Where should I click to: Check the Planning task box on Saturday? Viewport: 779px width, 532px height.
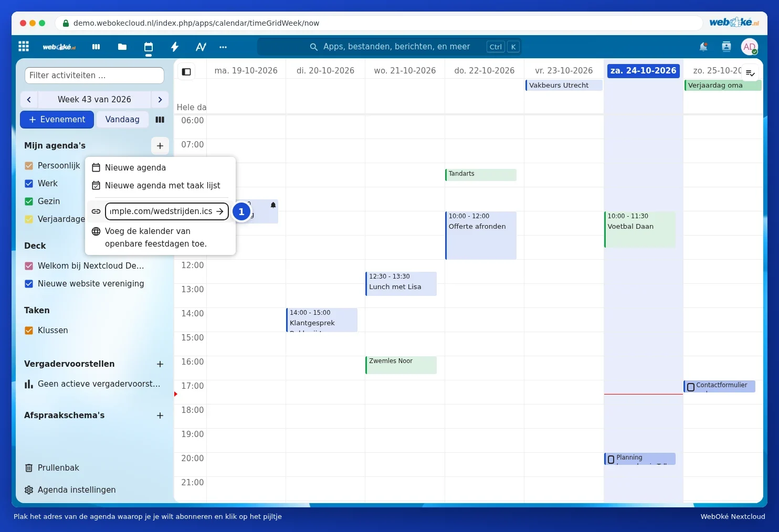pos(611,460)
